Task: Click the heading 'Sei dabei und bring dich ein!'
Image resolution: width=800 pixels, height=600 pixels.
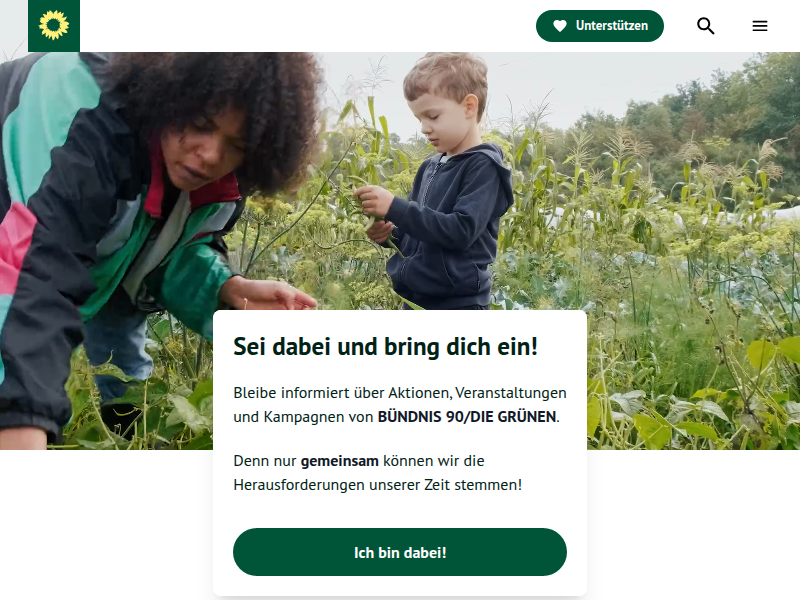Action: [x=386, y=347]
